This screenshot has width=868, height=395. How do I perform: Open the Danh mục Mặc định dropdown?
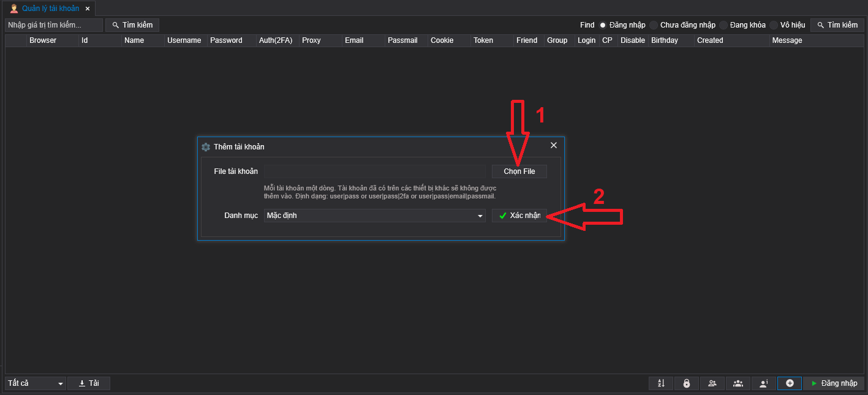tap(374, 216)
